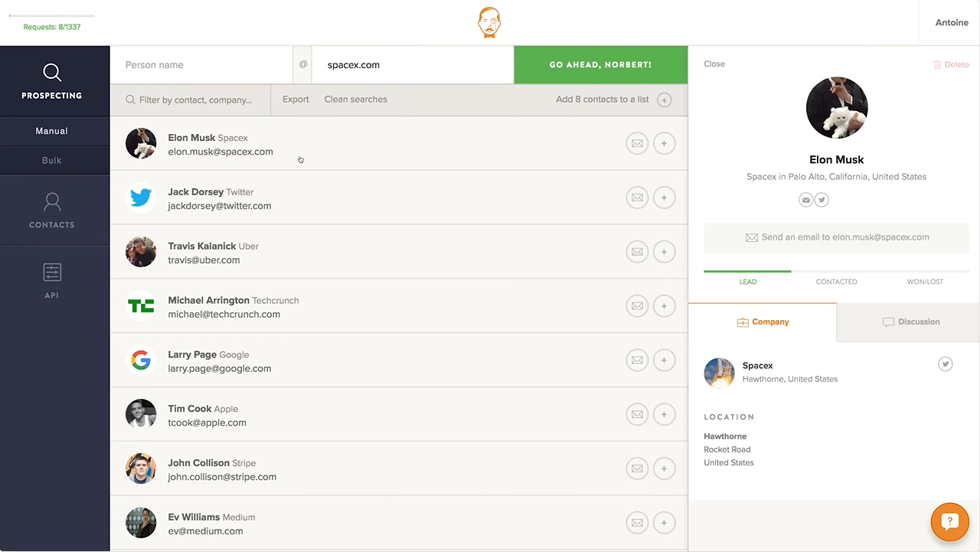Send email to Larry Page row
The width and height of the screenshot is (980, 552).
(637, 360)
